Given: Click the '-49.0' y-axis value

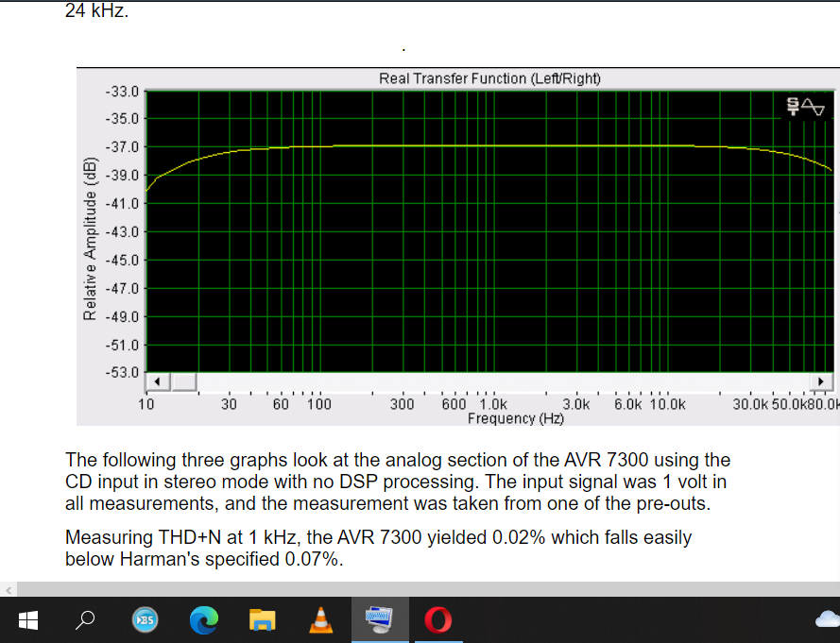Looking at the screenshot, I should tap(122, 317).
